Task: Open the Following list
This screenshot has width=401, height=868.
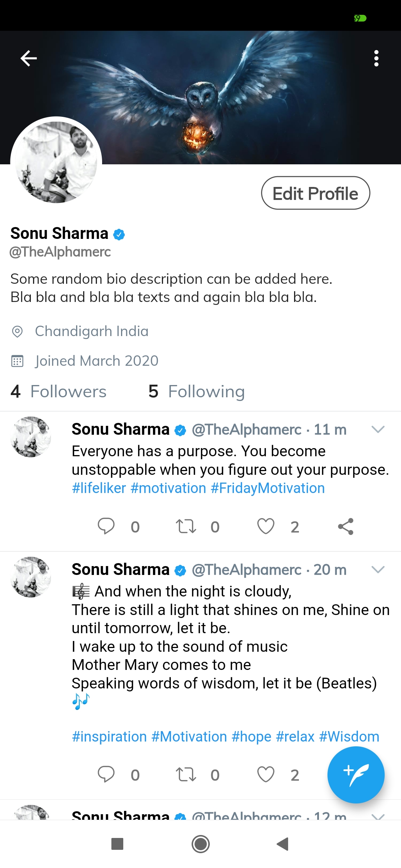Action: tap(196, 392)
